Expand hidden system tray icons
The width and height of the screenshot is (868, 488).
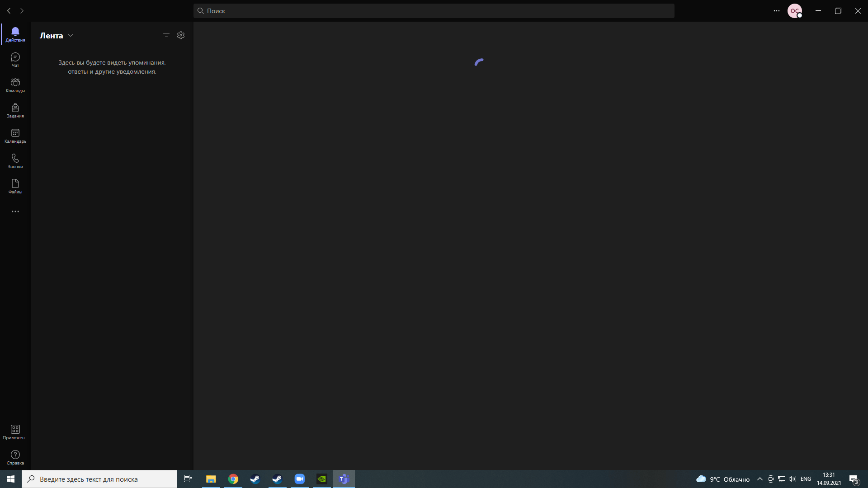point(760,479)
